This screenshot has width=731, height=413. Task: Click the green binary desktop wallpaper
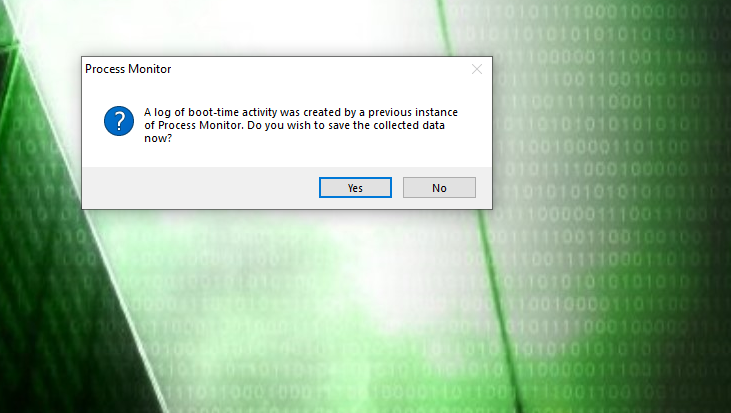pyautogui.click(x=606, y=280)
